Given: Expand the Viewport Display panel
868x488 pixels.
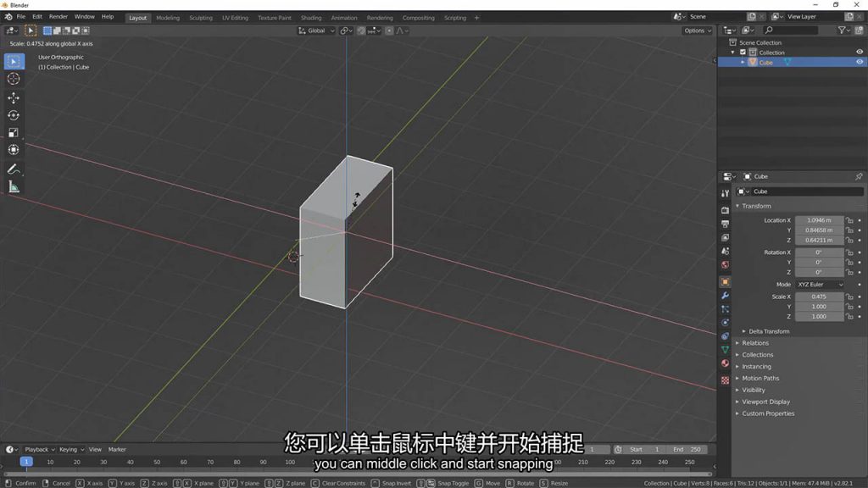Looking at the screenshot, I should (765, 402).
